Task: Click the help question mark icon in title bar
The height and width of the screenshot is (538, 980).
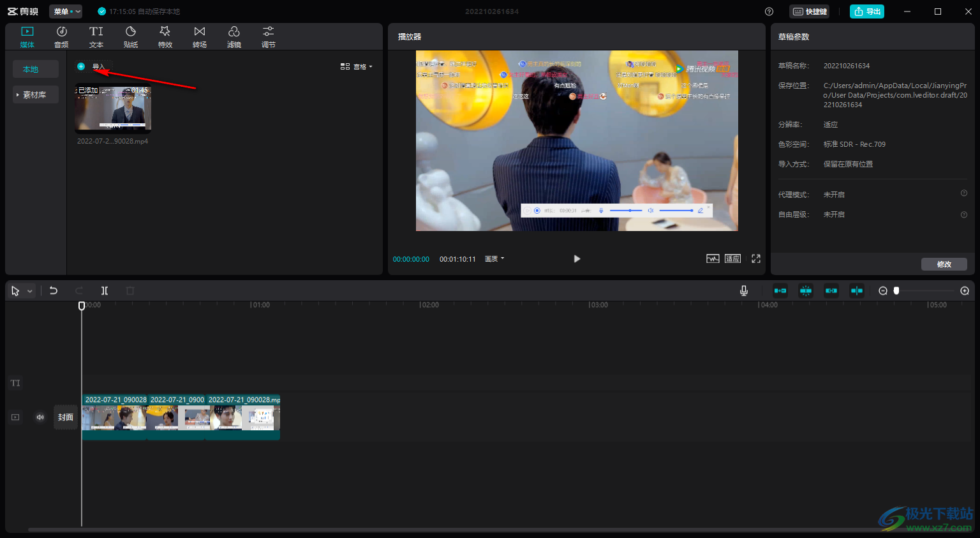Action: pyautogui.click(x=769, y=11)
